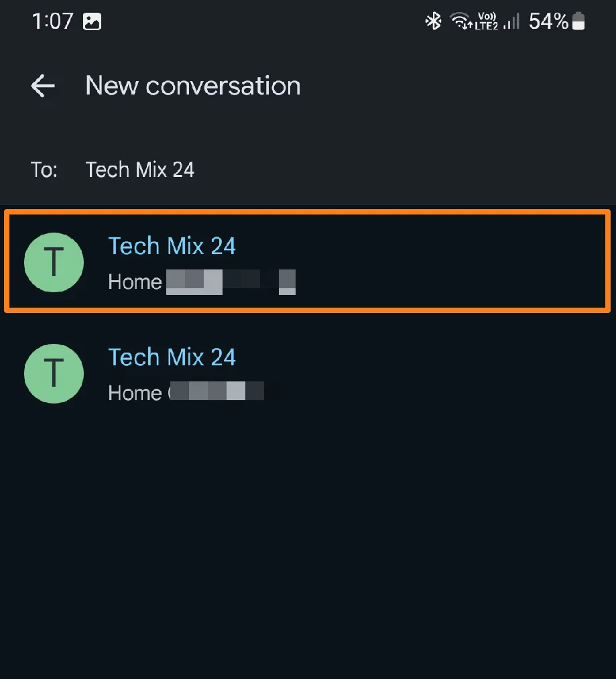
Task: Tap Home number of highlighted contact
Action: pyautogui.click(x=231, y=282)
